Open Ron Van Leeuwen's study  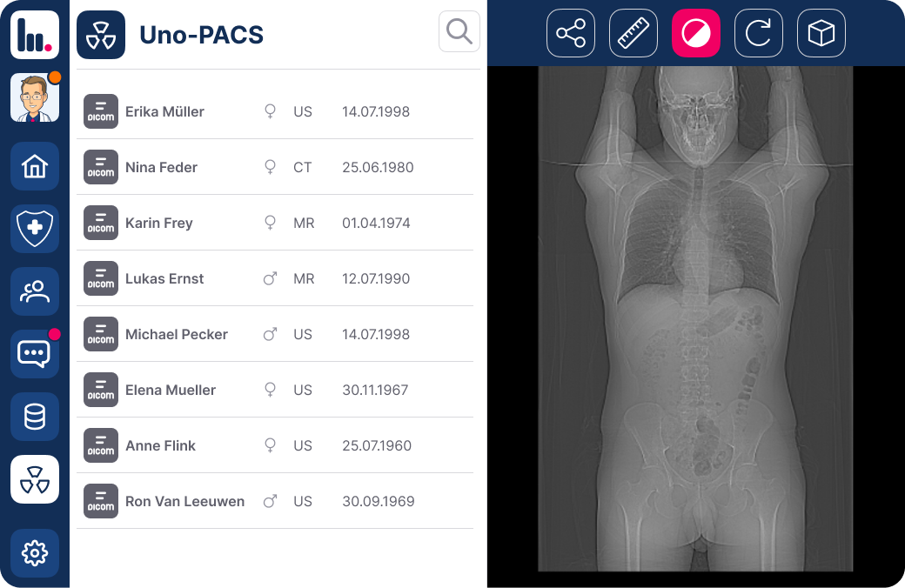(x=184, y=501)
